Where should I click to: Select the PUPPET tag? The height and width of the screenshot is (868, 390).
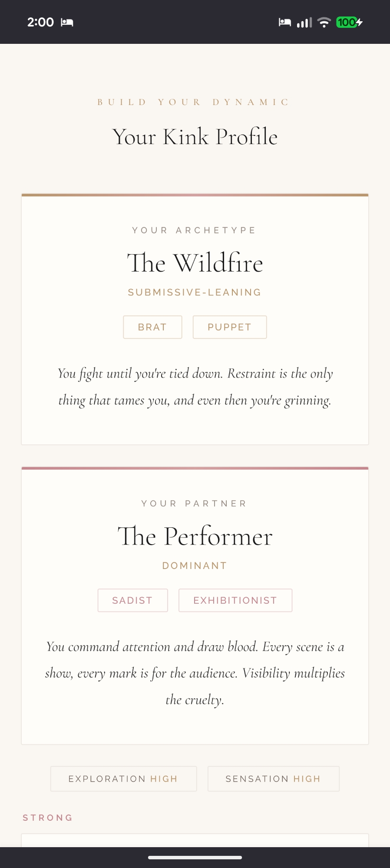click(x=229, y=327)
